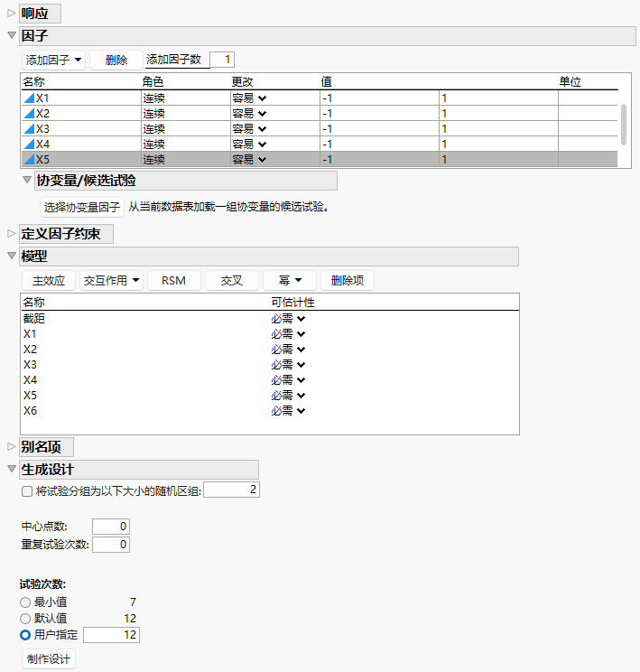The height and width of the screenshot is (672, 640).
Task: Collapse the 生成设计 section
Action: point(12,469)
